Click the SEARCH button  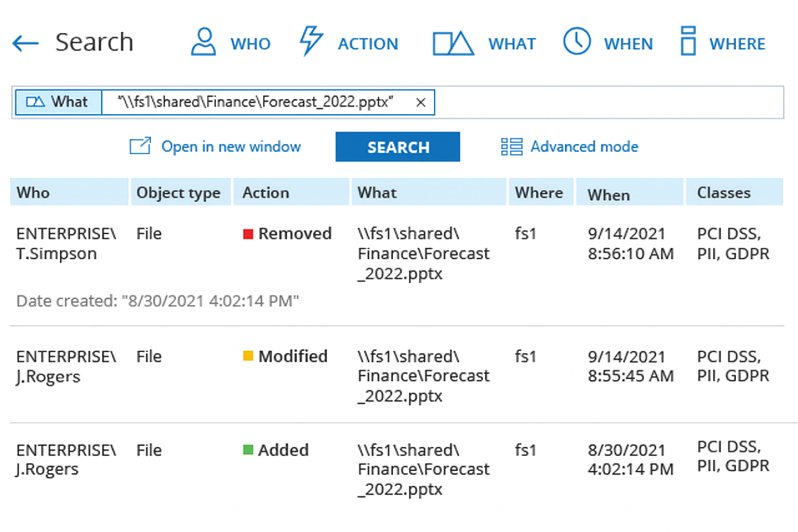(397, 147)
